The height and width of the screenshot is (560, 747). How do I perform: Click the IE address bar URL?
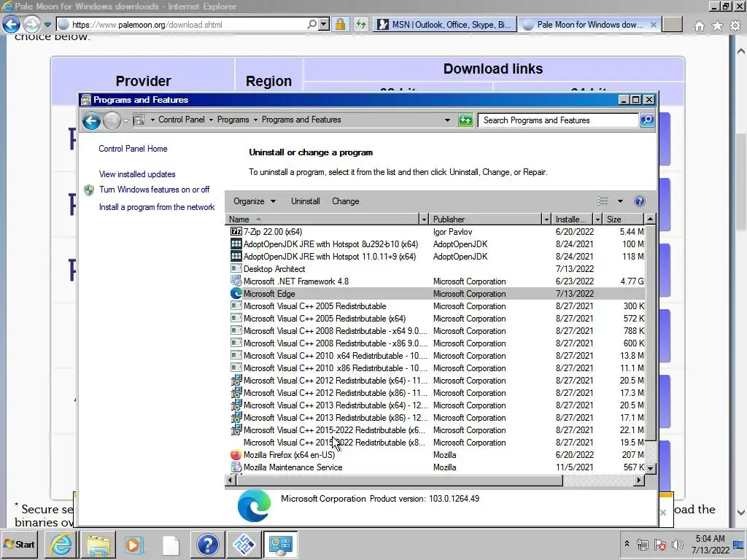click(x=147, y=25)
